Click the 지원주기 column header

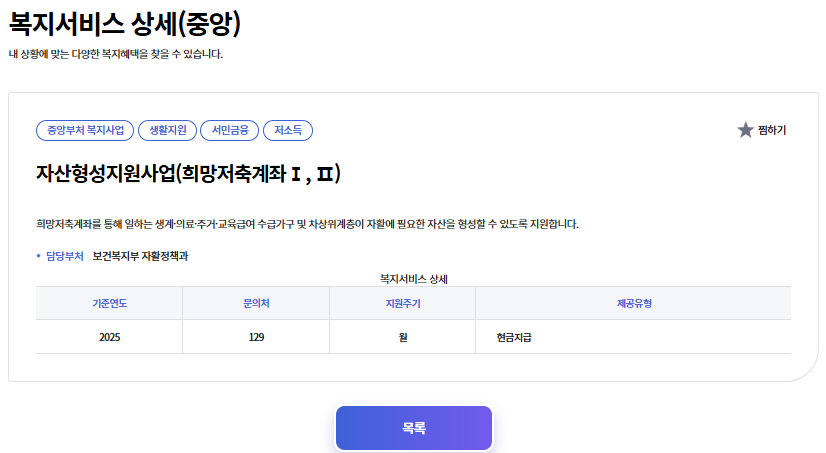[x=402, y=303]
